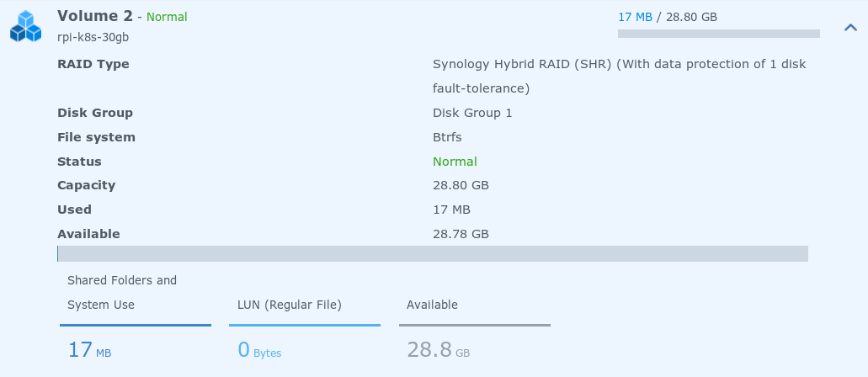Select the 28.80 GB capacity value

click(461, 185)
